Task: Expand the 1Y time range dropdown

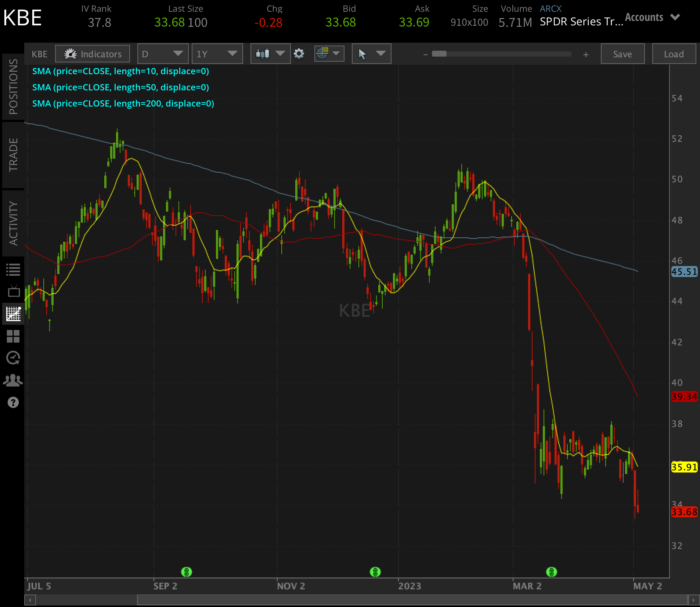Action: [x=217, y=54]
